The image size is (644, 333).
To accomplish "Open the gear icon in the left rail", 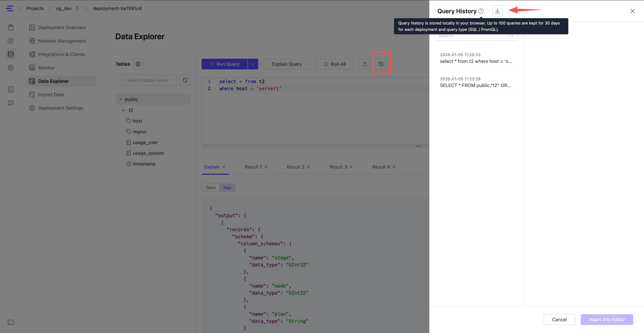I will pos(11,68).
